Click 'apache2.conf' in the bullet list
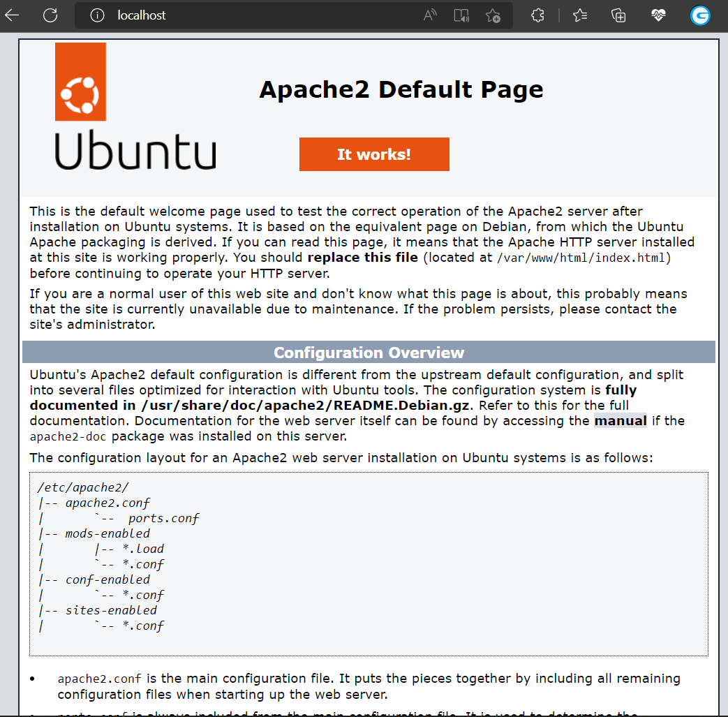 click(x=99, y=679)
